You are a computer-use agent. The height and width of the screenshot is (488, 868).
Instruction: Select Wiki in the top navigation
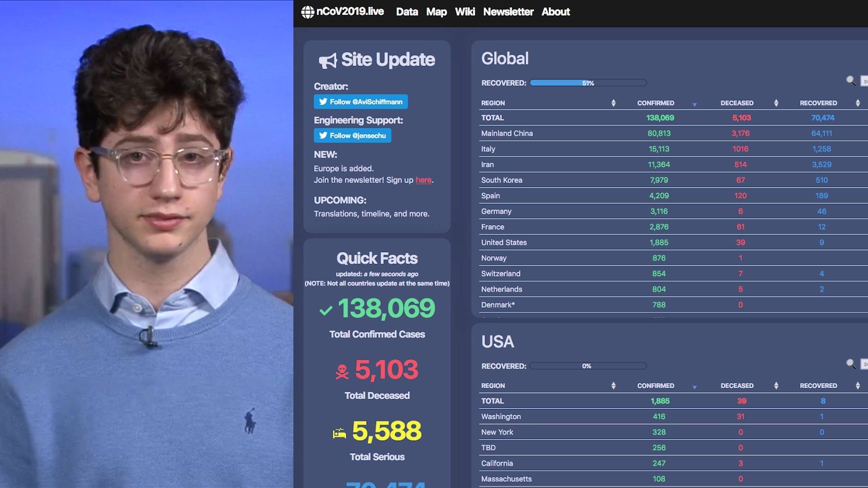click(465, 12)
